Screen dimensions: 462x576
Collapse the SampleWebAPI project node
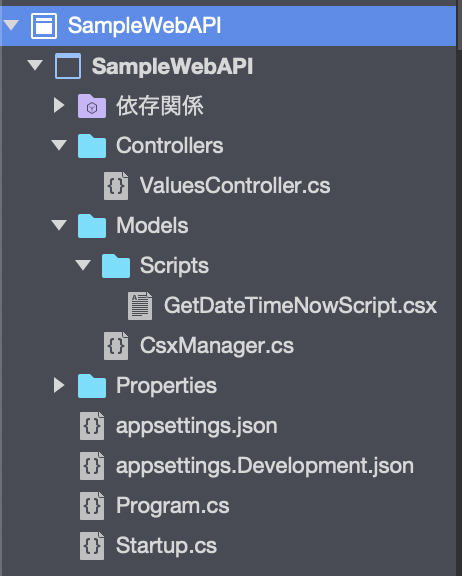tap(35, 65)
